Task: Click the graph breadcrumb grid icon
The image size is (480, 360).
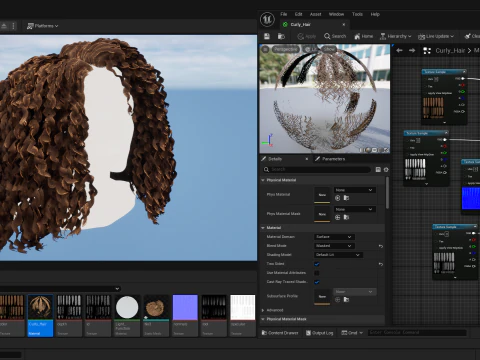Action: (427, 51)
